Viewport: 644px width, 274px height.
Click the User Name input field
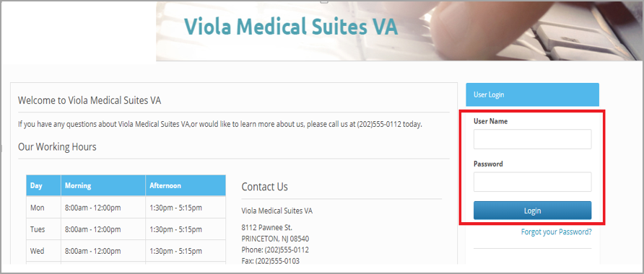coord(532,139)
